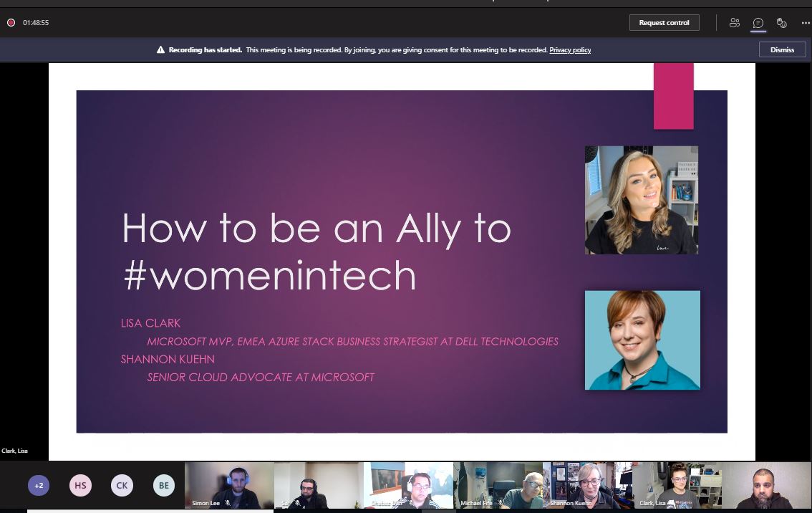The width and height of the screenshot is (812, 513).
Task: Open the meeting chat conversation icon
Action: point(758,23)
